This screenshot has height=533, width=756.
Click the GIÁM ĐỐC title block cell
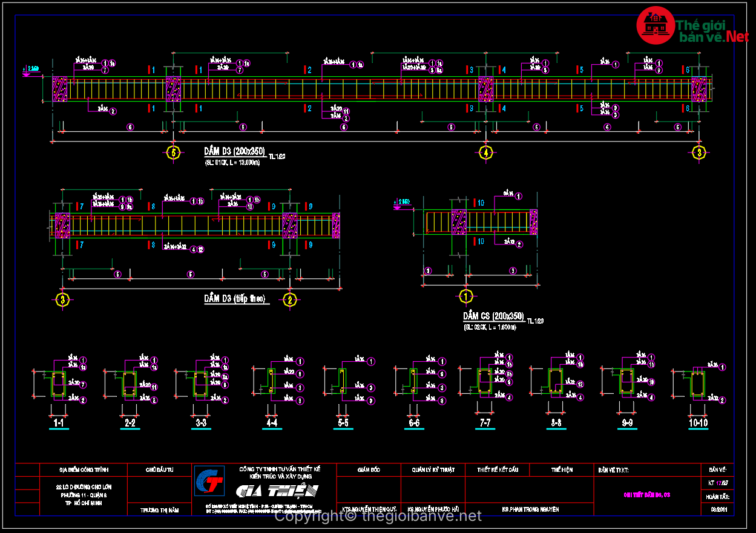pyautogui.click(x=368, y=469)
